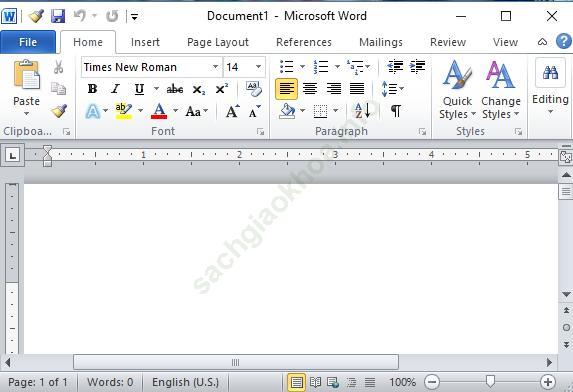This screenshot has height=392, width=573.
Task: Click the zoom slider handle
Action: click(490, 381)
